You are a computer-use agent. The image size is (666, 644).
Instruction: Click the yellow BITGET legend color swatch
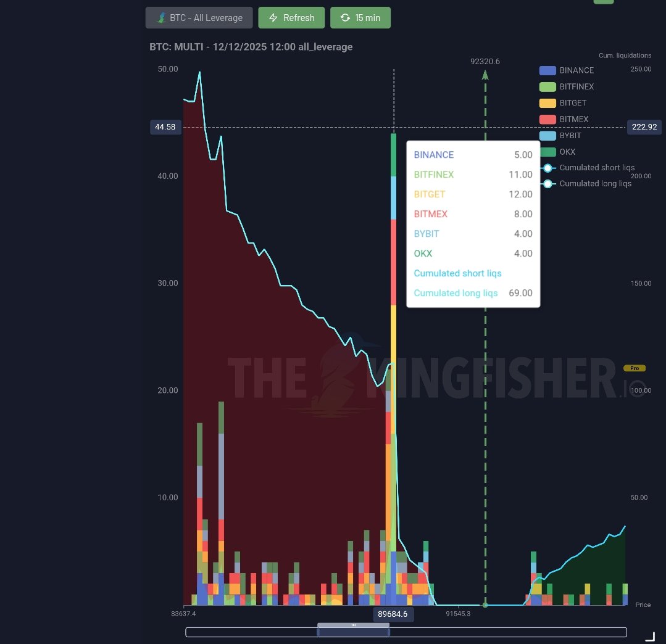(x=547, y=103)
